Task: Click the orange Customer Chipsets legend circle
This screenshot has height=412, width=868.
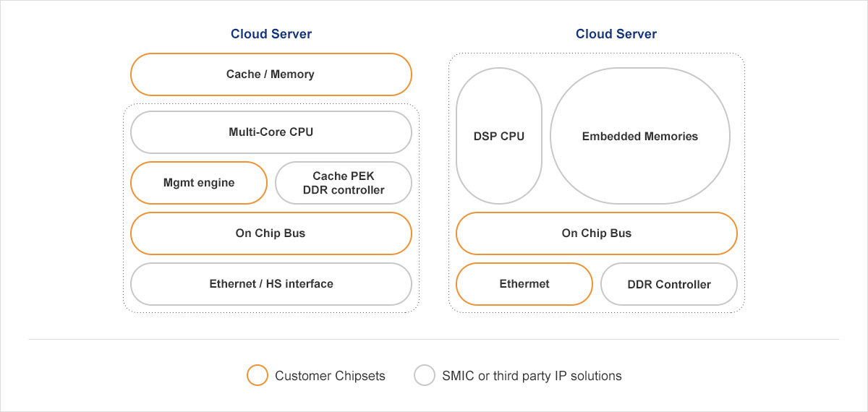Action: click(258, 376)
